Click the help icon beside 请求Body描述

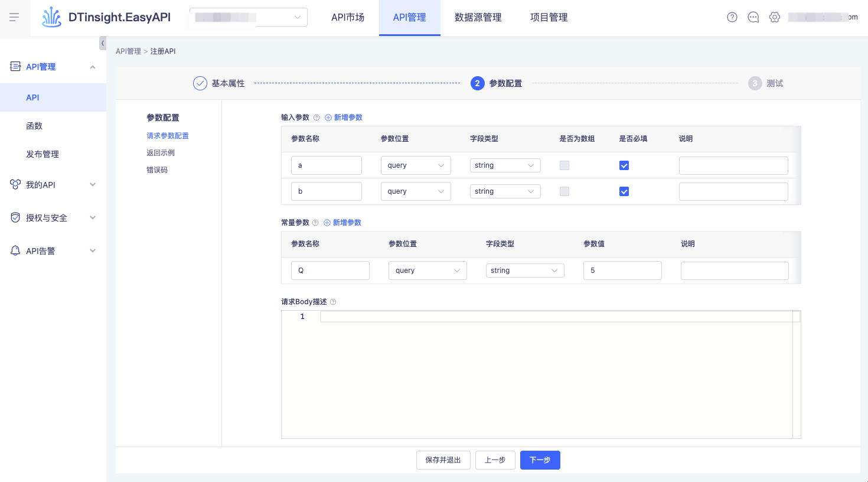pyautogui.click(x=333, y=302)
